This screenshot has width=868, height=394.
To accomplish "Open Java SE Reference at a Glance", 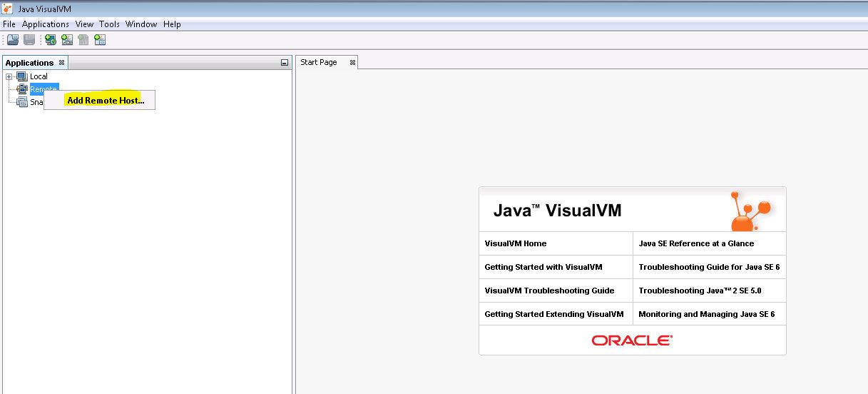I will [x=696, y=243].
